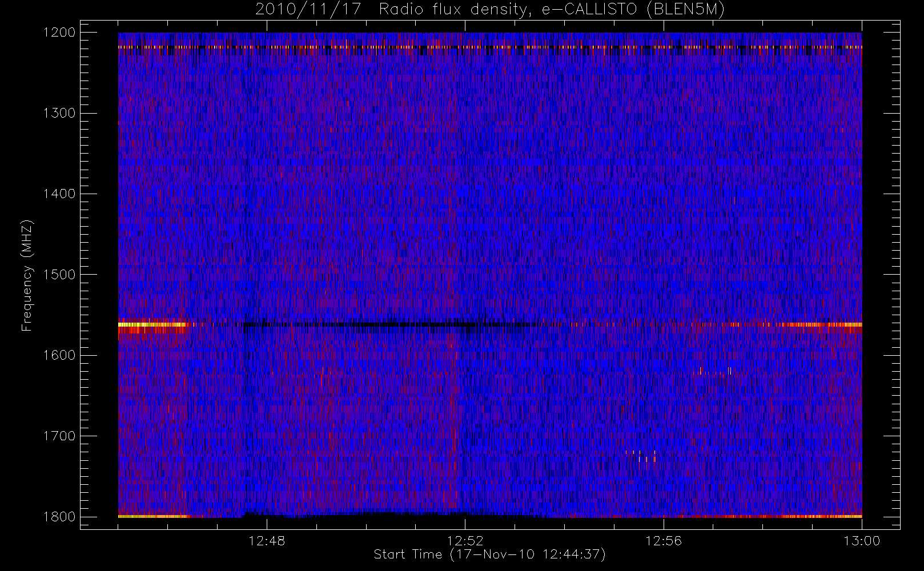
Task: Click the 1700 frequency tick label
Action: coord(59,436)
